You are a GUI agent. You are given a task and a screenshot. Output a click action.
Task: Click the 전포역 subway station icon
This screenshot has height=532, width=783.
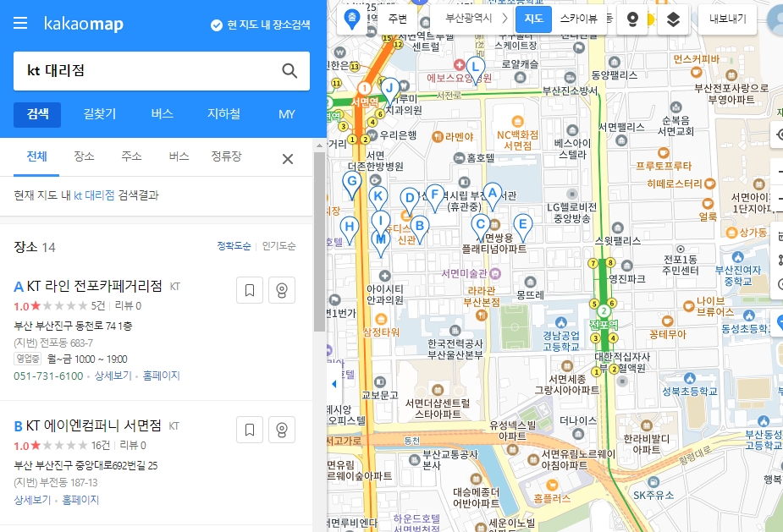click(x=604, y=311)
